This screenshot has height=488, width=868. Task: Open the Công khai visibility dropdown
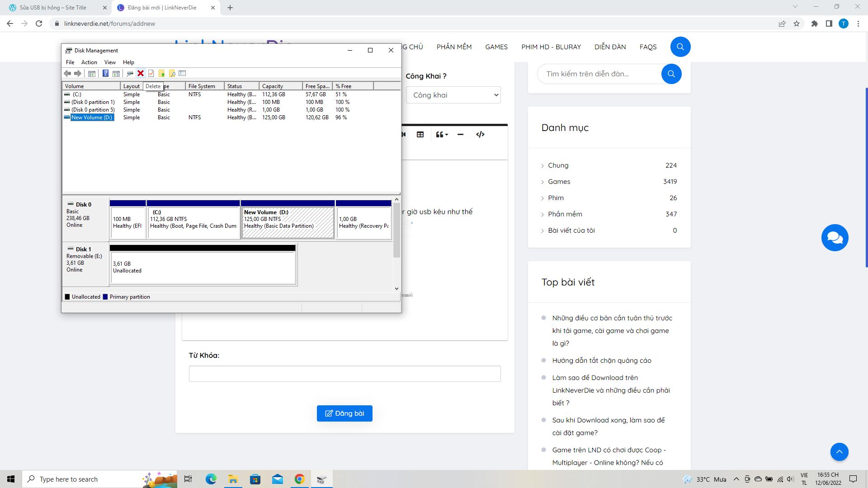[453, 95]
